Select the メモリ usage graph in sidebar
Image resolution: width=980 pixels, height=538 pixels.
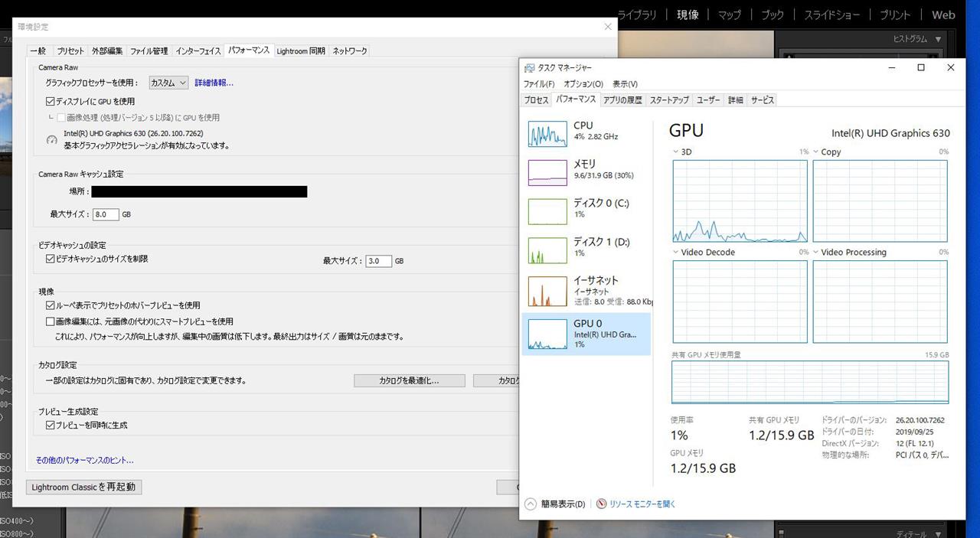pos(547,172)
